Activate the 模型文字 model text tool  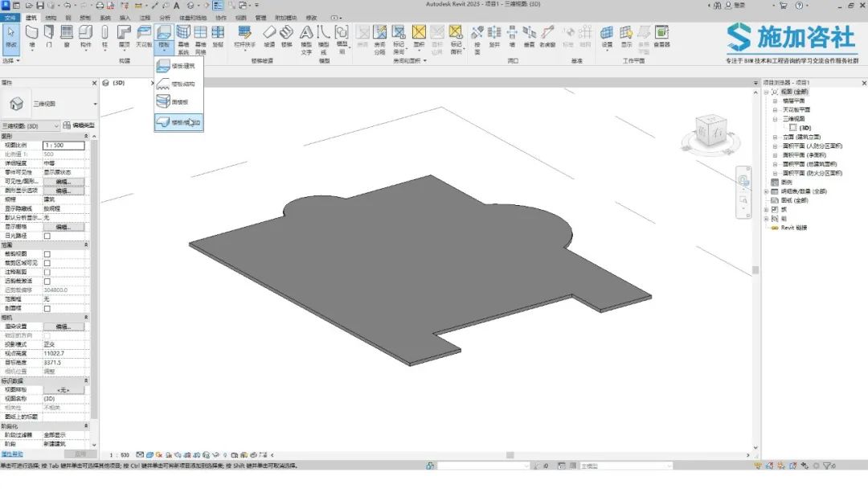pos(306,39)
